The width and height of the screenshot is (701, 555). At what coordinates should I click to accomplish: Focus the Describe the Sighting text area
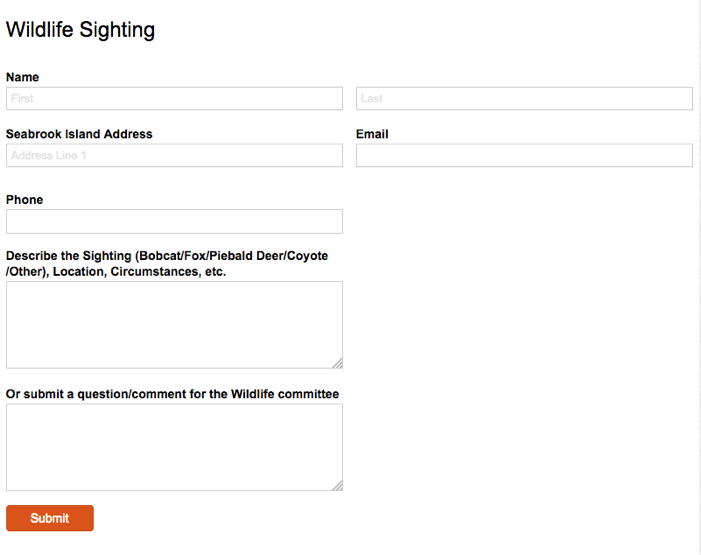point(174,324)
